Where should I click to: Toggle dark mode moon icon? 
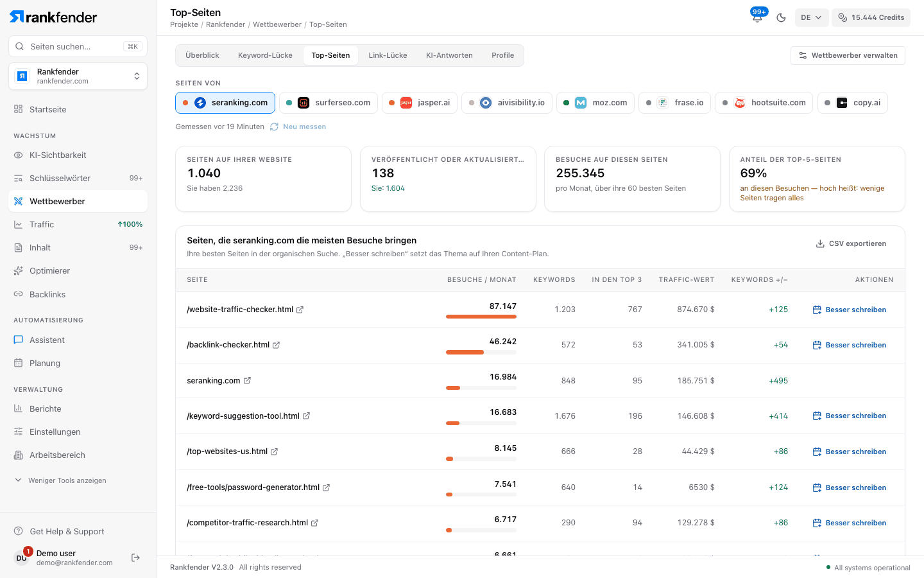coord(781,17)
